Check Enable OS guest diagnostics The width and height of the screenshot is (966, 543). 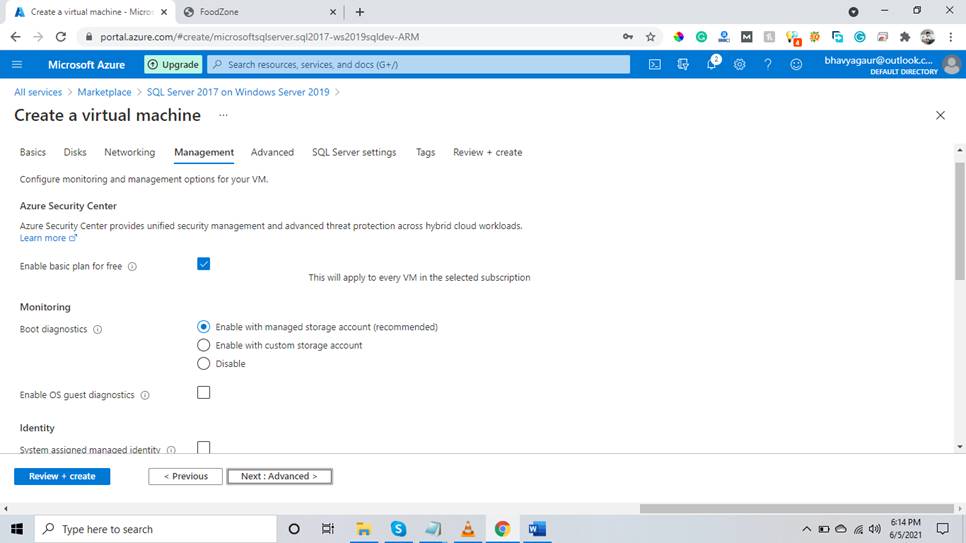(x=203, y=393)
